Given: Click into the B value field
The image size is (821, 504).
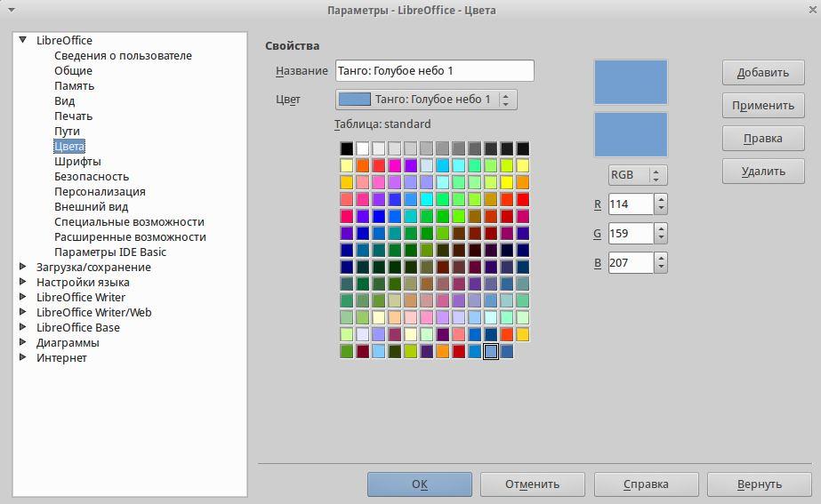Looking at the screenshot, I should click(x=631, y=263).
